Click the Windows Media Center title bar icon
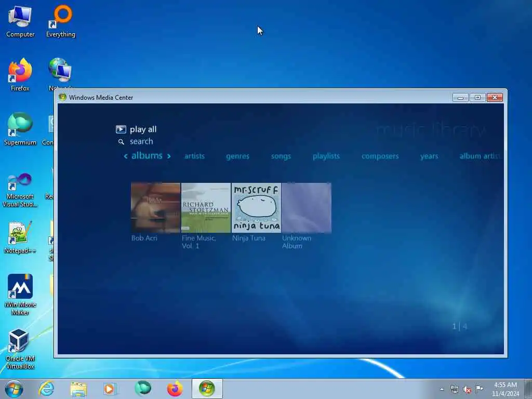 pyautogui.click(x=62, y=97)
